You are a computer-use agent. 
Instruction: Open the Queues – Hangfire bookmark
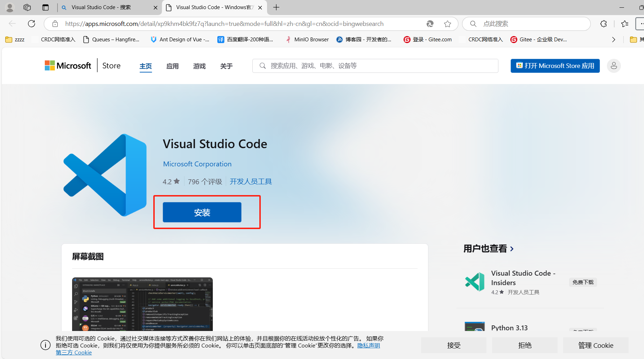coord(111,40)
